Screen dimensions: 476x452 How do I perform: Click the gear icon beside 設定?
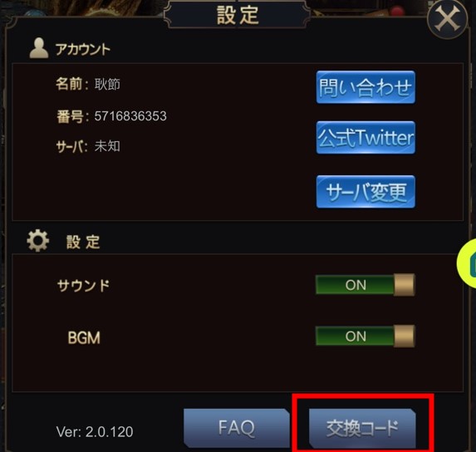[x=37, y=241]
